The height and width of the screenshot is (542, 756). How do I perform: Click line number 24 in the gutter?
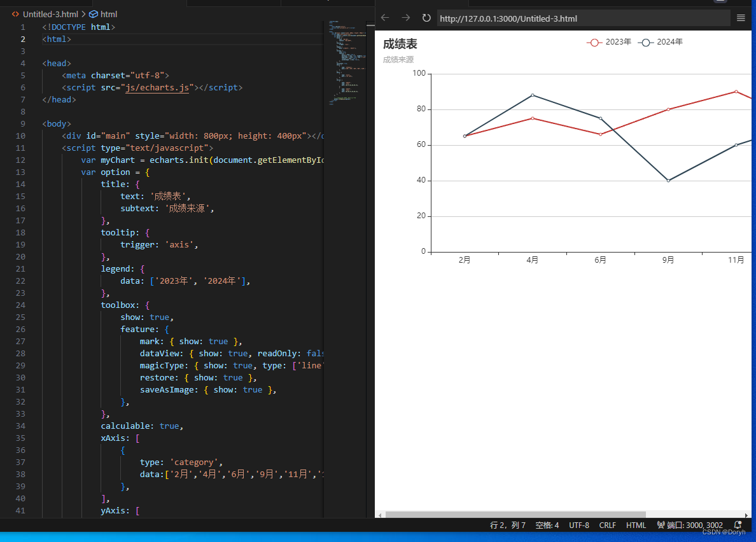pos(20,305)
